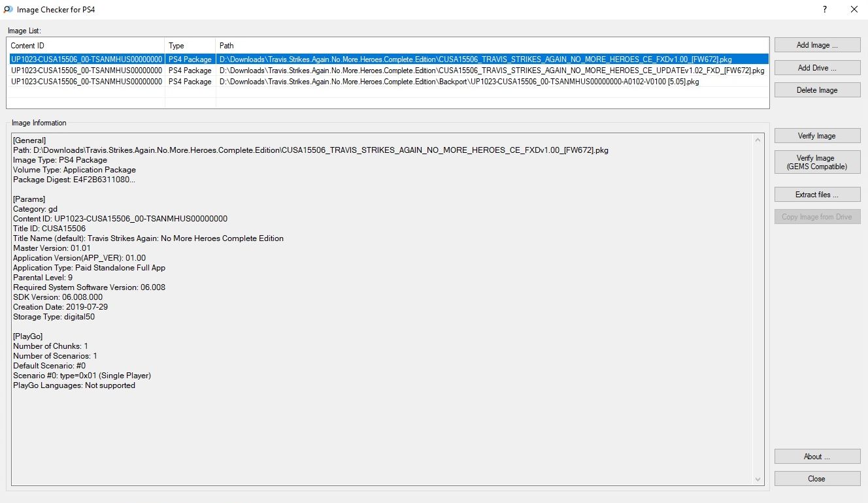
Task: Open the Extract files dialog
Action: (817, 194)
